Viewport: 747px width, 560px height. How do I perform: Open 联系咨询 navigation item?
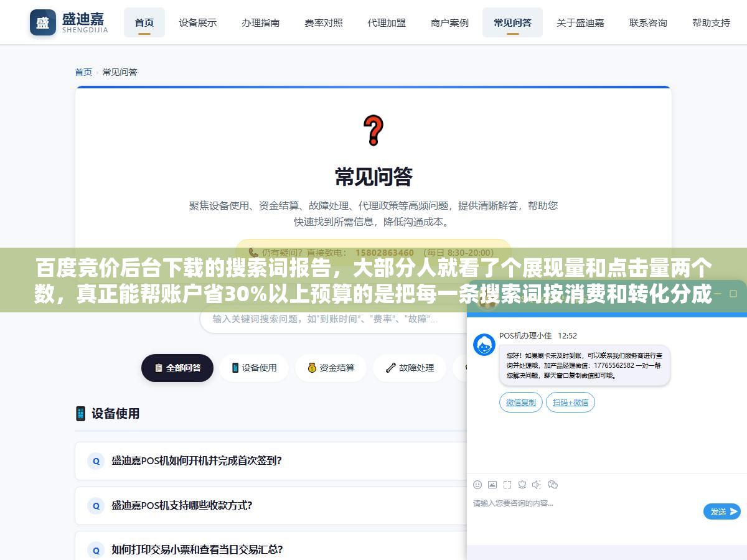[648, 22]
